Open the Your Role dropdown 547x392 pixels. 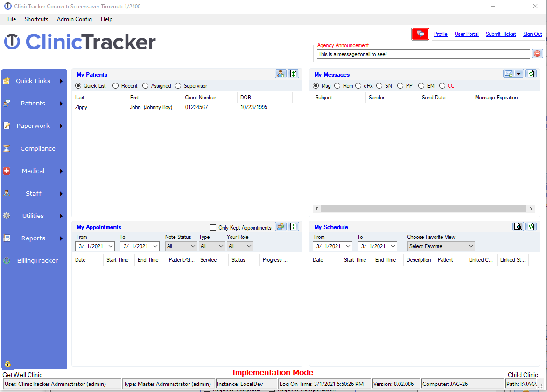[x=249, y=246]
